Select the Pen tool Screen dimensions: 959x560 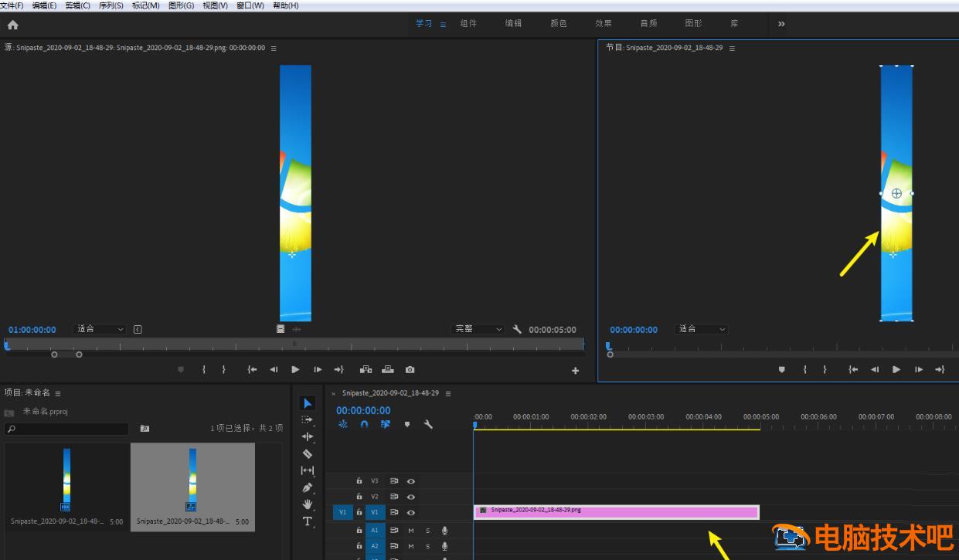[308, 487]
